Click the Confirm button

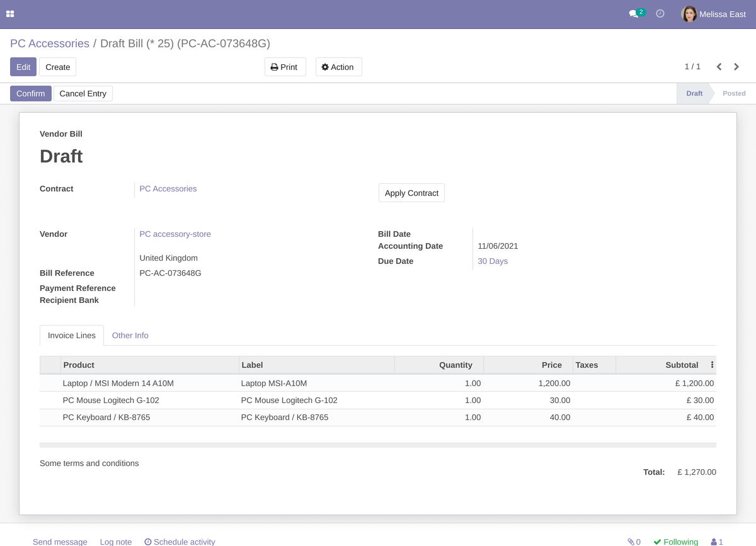coord(30,94)
